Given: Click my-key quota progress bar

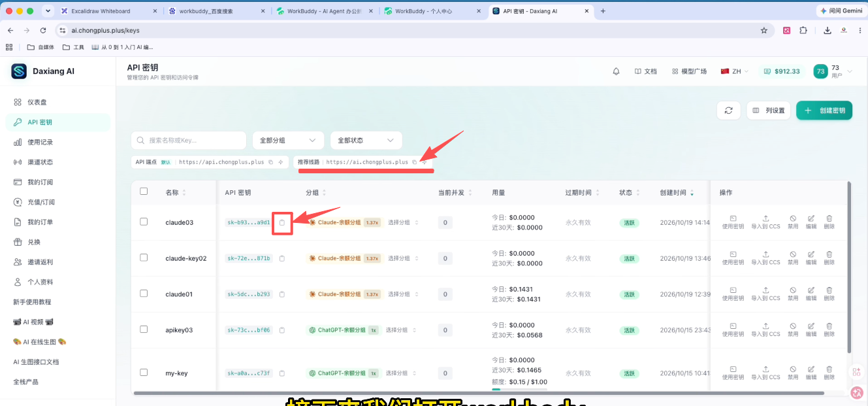Looking at the screenshot, I should [519, 388].
